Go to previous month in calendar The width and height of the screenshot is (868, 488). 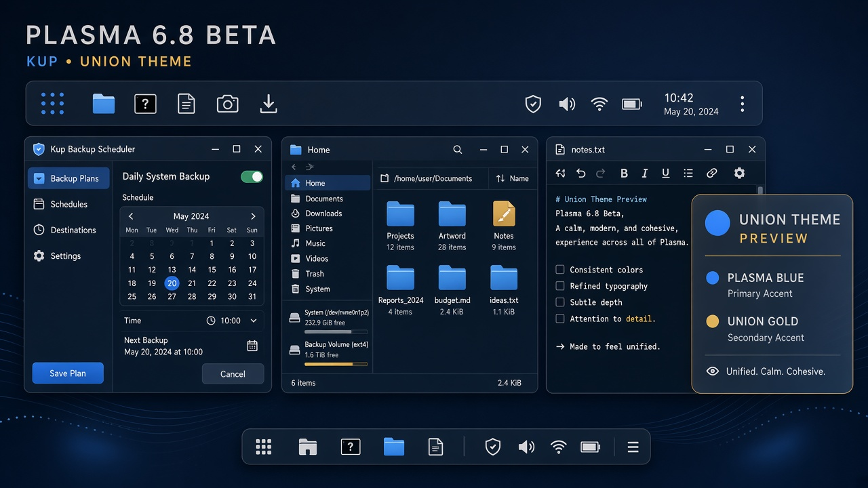coord(131,216)
